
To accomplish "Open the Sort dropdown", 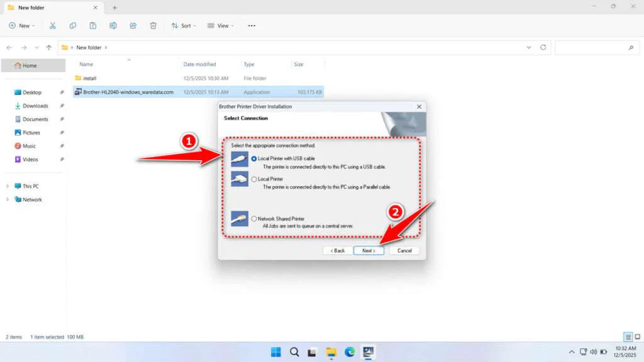I will tap(184, 25).
